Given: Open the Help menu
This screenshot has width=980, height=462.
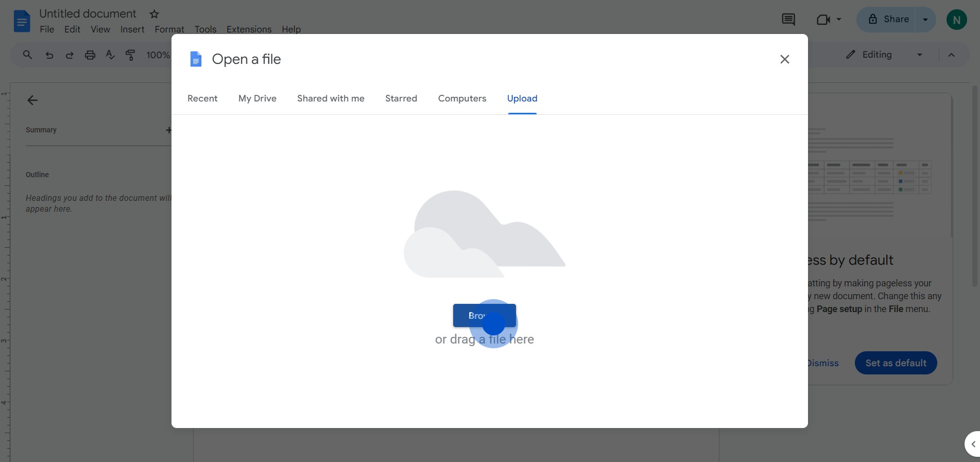Looking at the screenshot, I should (x=291, y=29).
